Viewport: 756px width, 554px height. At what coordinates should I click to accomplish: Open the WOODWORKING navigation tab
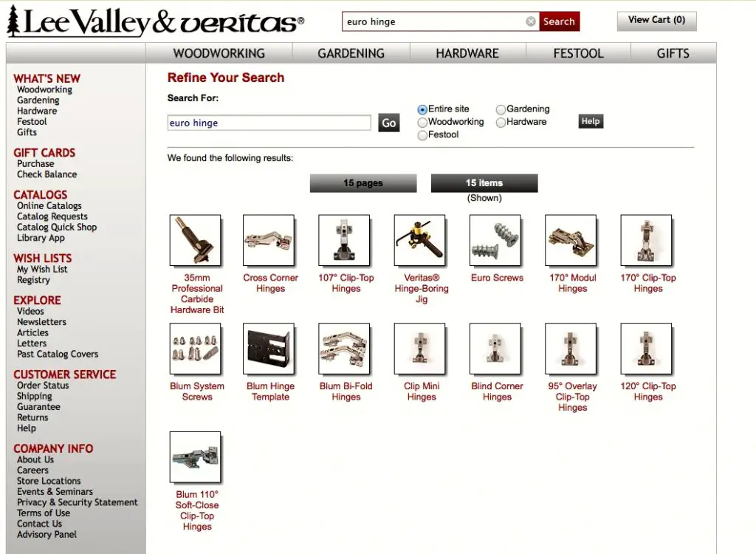pos(219,53)
